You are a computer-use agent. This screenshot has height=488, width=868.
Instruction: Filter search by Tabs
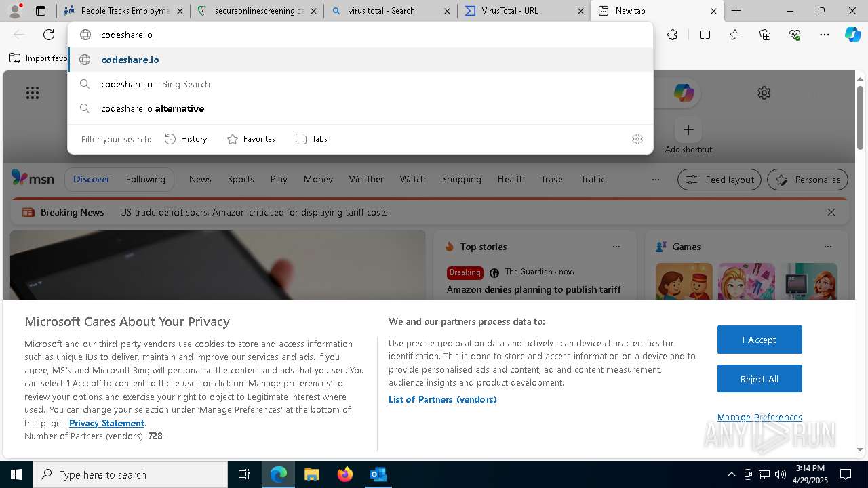coord(311,139)
